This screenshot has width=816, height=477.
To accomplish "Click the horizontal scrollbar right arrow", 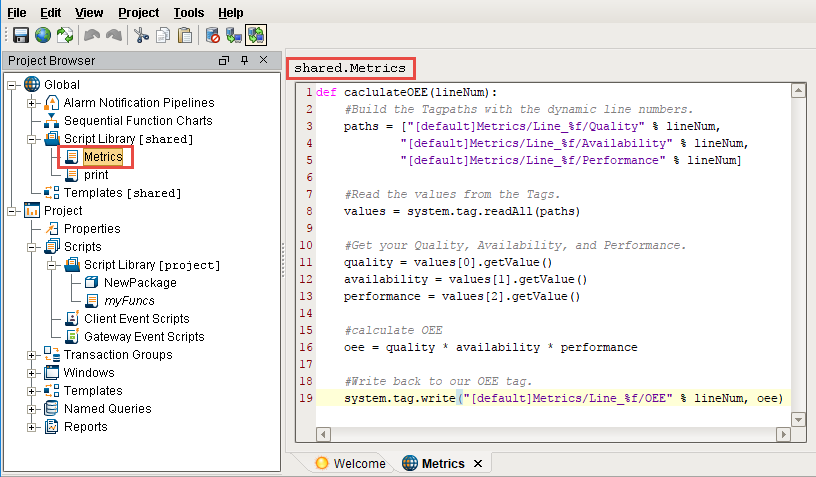I will pos(783,434).
